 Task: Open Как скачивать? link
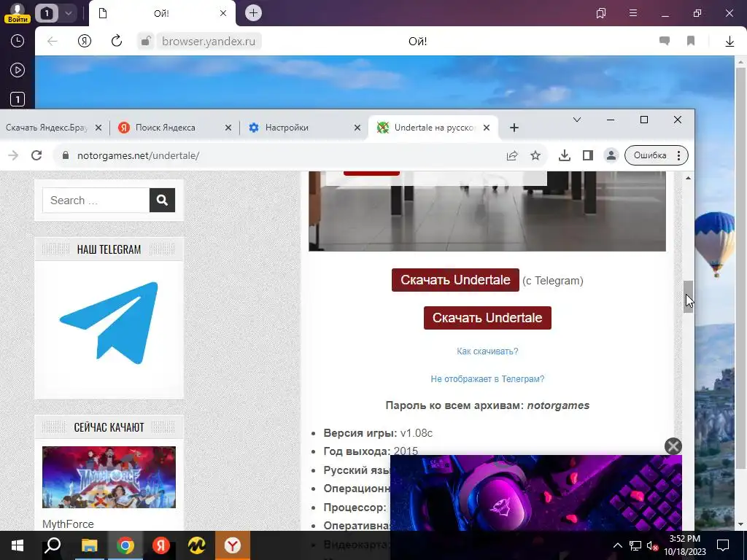[487, 351]
